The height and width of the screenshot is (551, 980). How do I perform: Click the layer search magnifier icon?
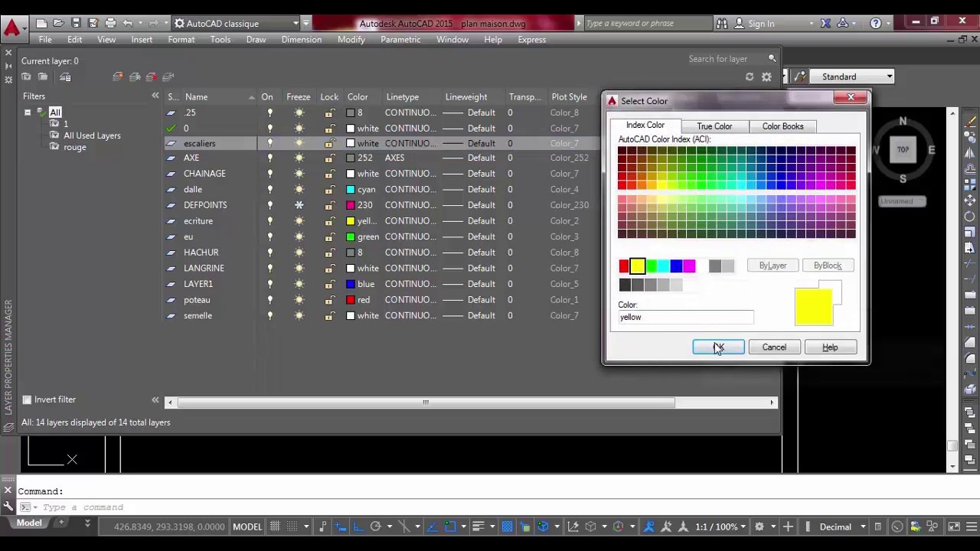772,58
